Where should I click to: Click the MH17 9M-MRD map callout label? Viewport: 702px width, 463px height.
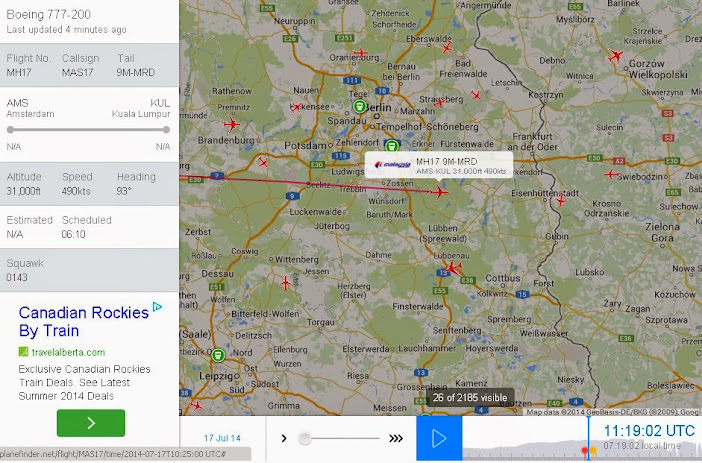[439, 165]
